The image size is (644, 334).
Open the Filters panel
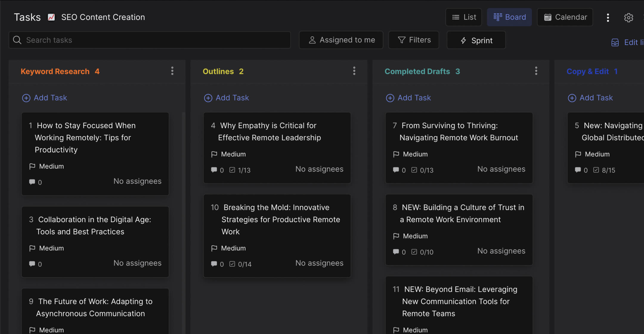pyautogui.click(x=414, y=40)
